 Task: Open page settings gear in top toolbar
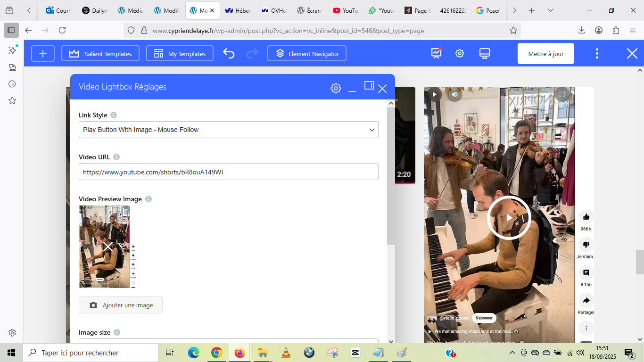click(x=460, y=54)
